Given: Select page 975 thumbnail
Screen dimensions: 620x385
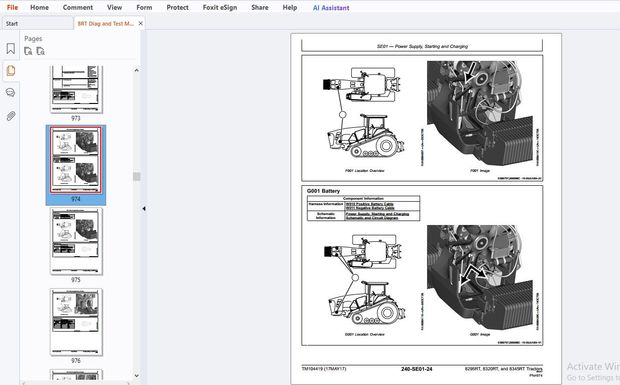Looking at the screenshot, I should 76,241.
